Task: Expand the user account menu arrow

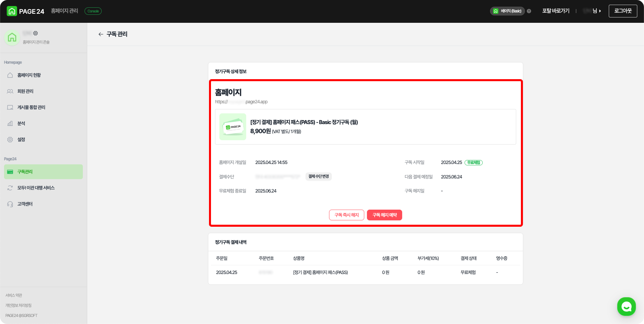Action: point(600,11)
